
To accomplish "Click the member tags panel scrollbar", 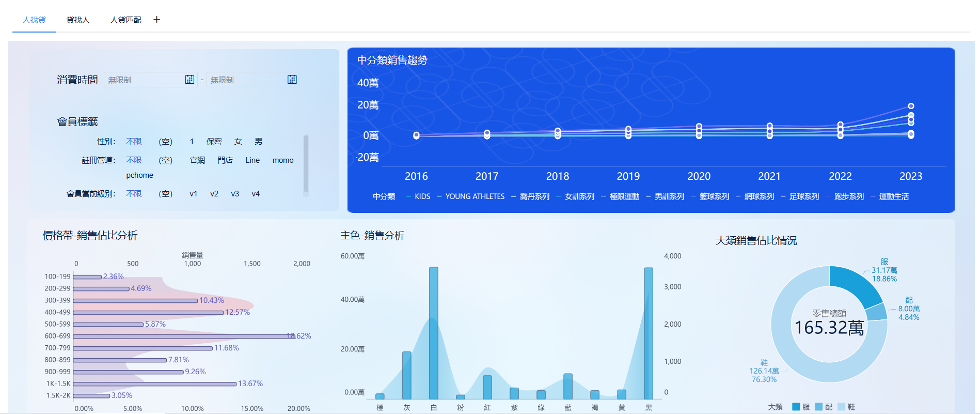I will coord(306,164).
